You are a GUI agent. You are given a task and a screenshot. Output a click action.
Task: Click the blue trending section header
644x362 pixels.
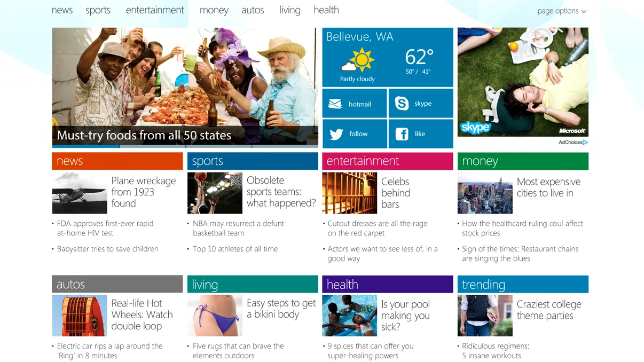coord(523,284)
